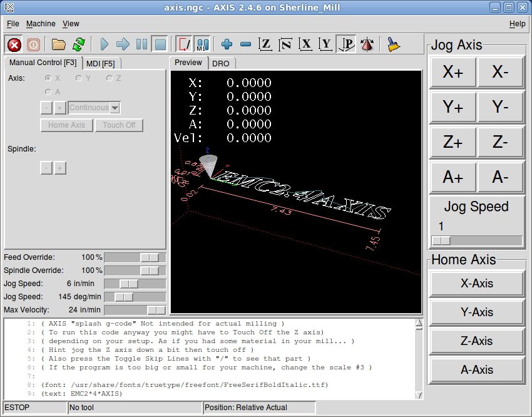
Task: Click the G-code list scroll down arrow
Action: click(x=419, y=395)
